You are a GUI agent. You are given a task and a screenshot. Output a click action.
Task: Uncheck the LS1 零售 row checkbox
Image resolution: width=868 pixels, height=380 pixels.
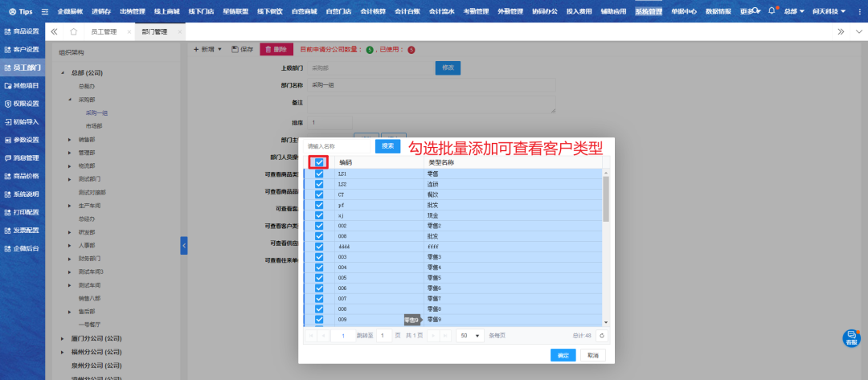pyautogui.click(x=319, y=174)
